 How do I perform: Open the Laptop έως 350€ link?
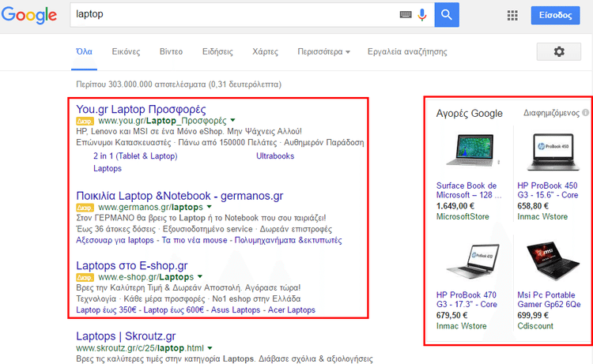106,310
